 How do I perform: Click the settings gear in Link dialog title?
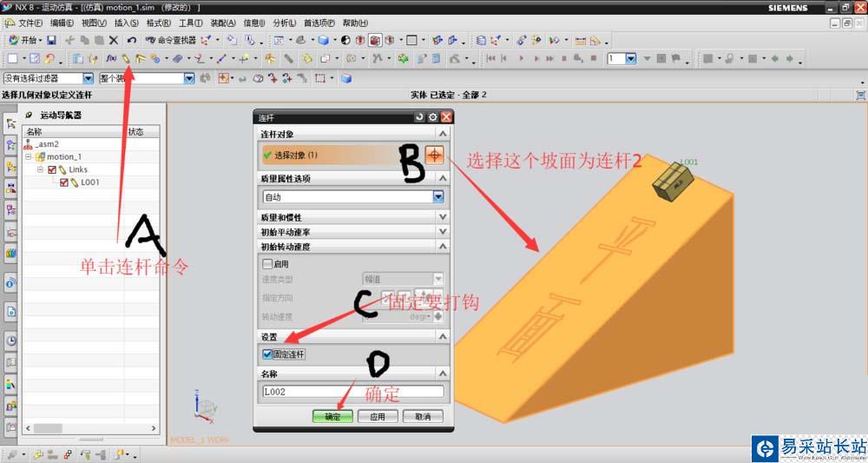[433, 117]
